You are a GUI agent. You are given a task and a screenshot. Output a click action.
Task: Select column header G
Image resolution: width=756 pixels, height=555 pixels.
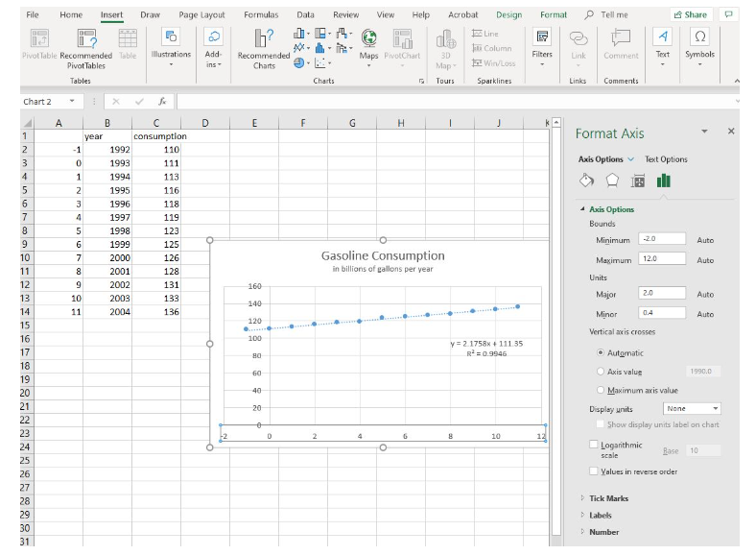(x=352, y=123)
